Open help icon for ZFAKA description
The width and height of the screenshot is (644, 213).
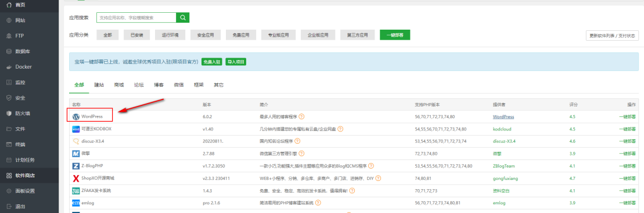click(352, 191)
